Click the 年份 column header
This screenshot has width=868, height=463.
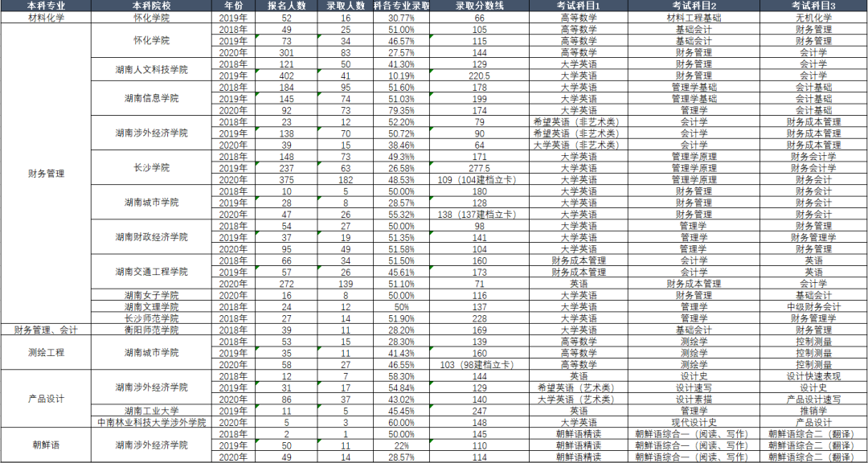coord(232,6)
